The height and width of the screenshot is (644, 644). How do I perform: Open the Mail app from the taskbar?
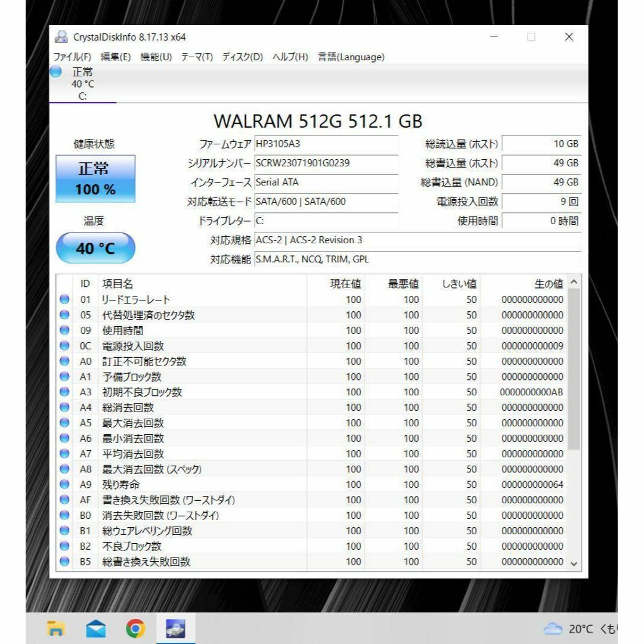point(95,628)
